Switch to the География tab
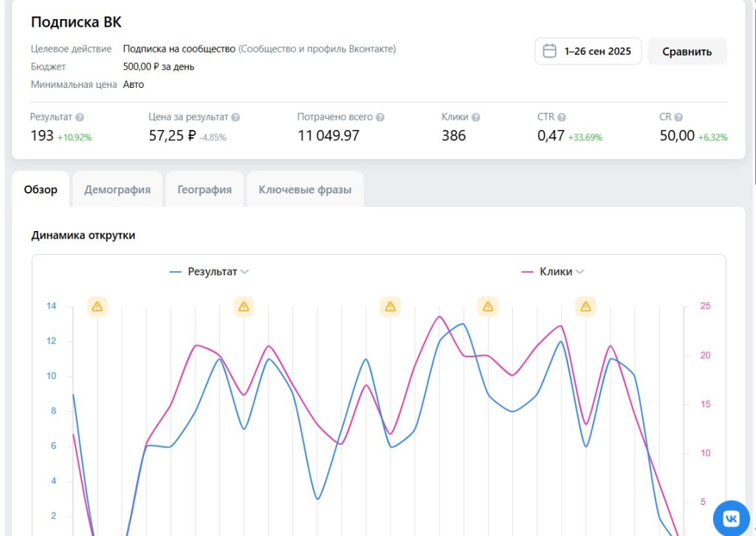The height and width of the screenshot is (536, 756). [x=205, y=190]
